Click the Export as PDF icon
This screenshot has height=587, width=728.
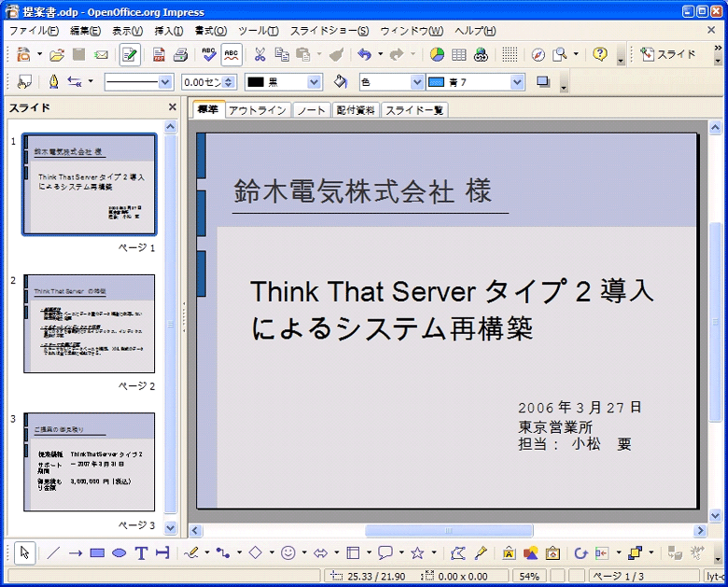159,55
